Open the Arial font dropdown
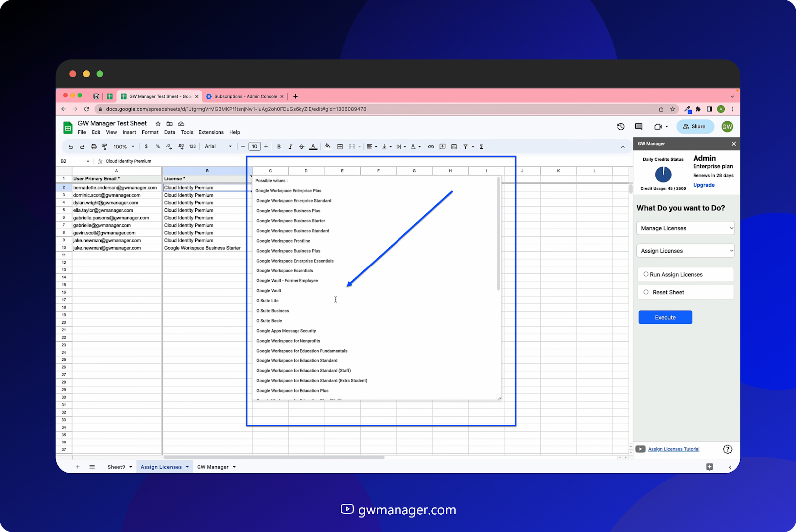 pos(218,147)
